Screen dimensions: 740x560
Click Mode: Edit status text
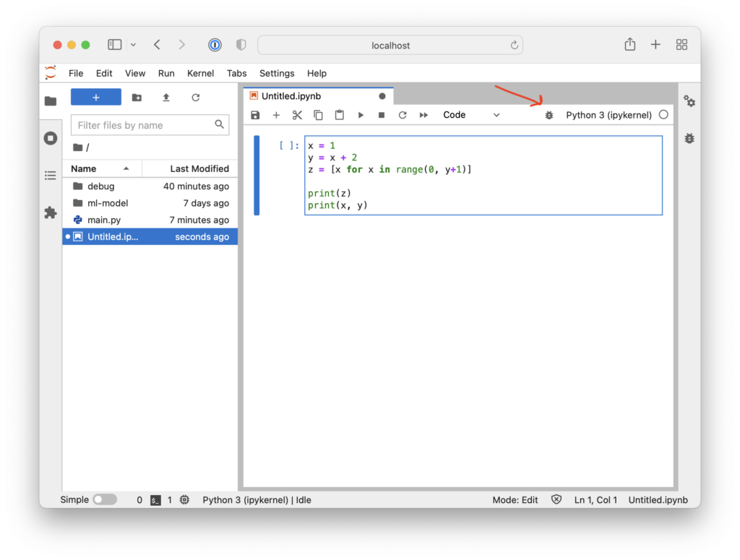pyautogui.click(x=515, y=499)
